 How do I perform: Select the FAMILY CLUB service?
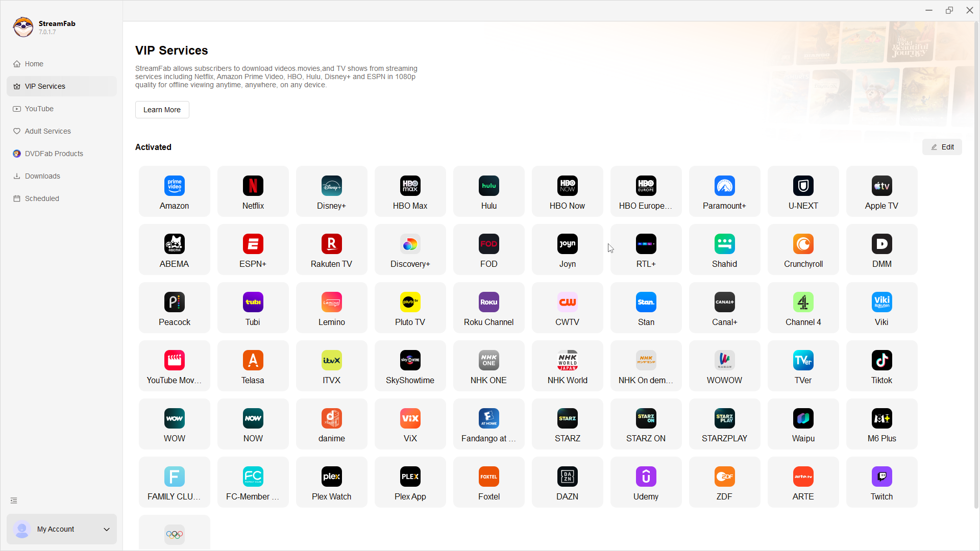tap(174, 482)
